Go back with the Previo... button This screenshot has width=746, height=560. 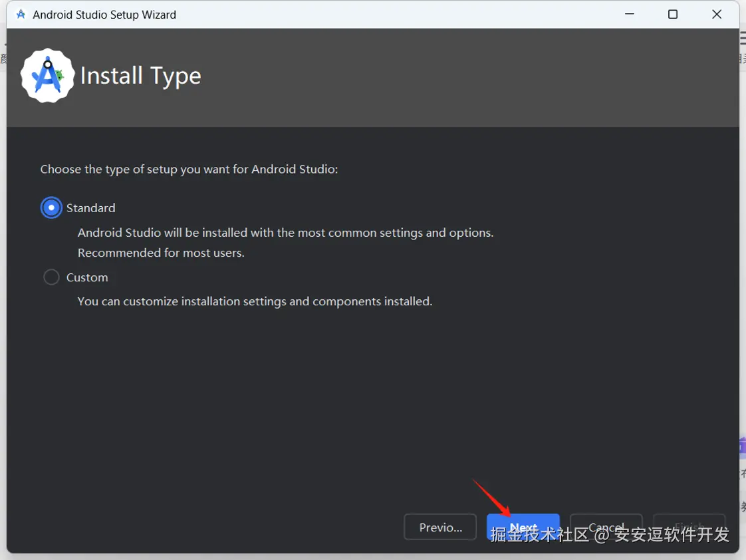(440, 527)
